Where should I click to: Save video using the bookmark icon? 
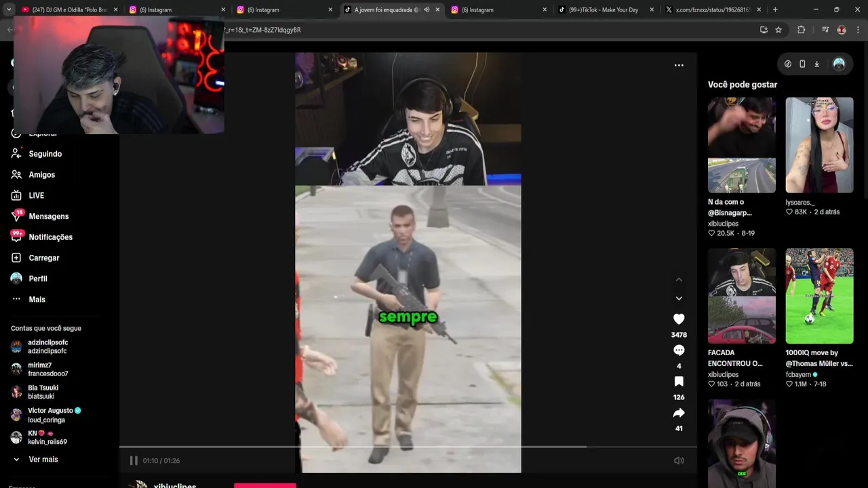[x=679, y=382]
